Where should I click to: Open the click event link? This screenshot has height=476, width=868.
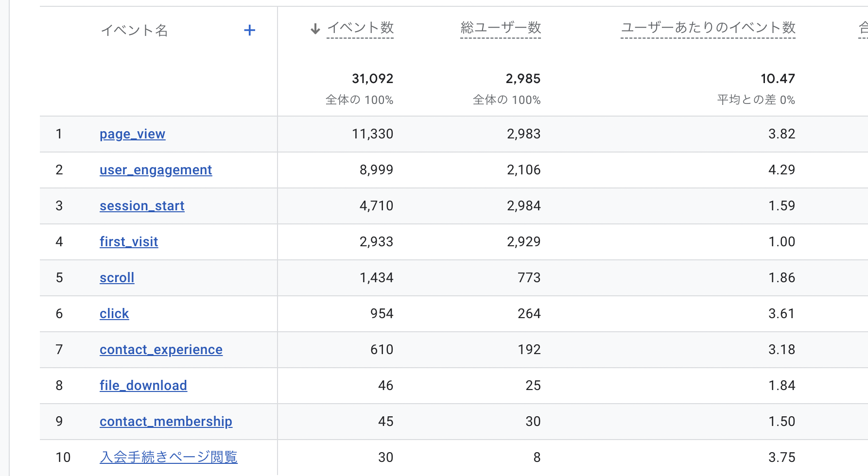click(114, 314)
